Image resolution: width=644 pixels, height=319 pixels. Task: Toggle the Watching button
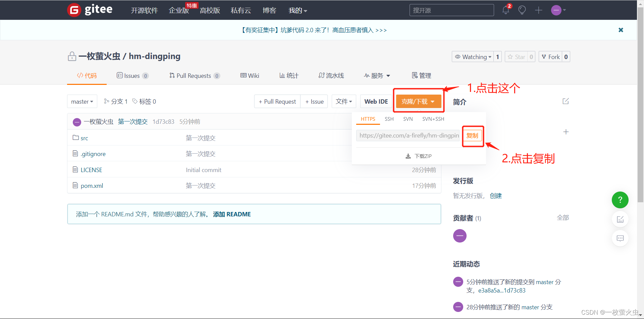[x=473, y=57]
